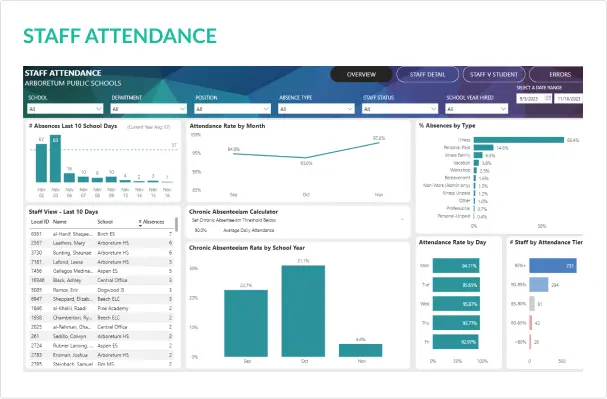Open the calendar picker in start date field
The width and height of the screenshot is (607, 399).
[548, 98]
